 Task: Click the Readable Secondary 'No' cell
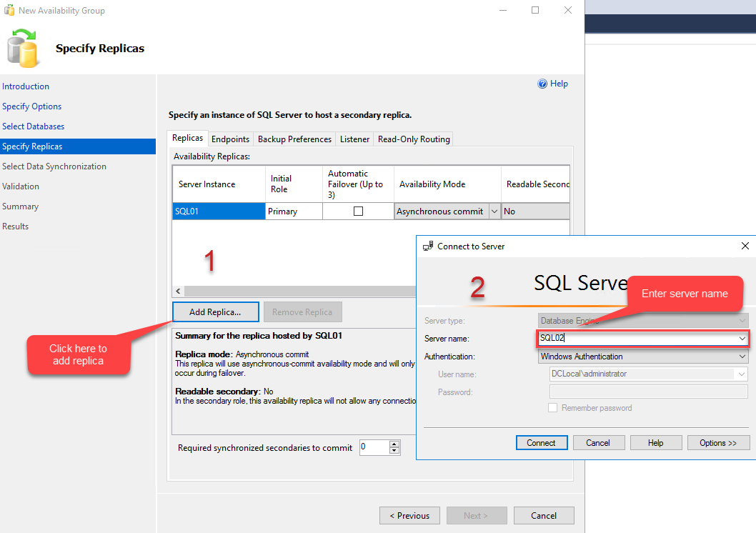click(x=535, y=211)
